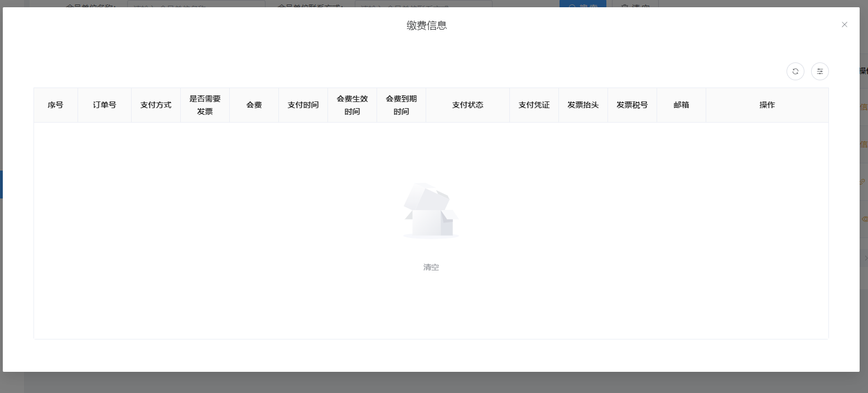
Task: Open the column settings icon
Action: pos(819,71)
